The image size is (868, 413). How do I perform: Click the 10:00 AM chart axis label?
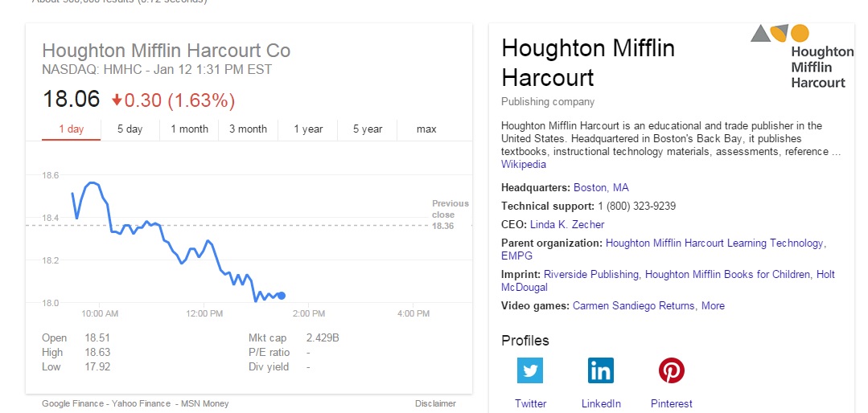point(100,313)
